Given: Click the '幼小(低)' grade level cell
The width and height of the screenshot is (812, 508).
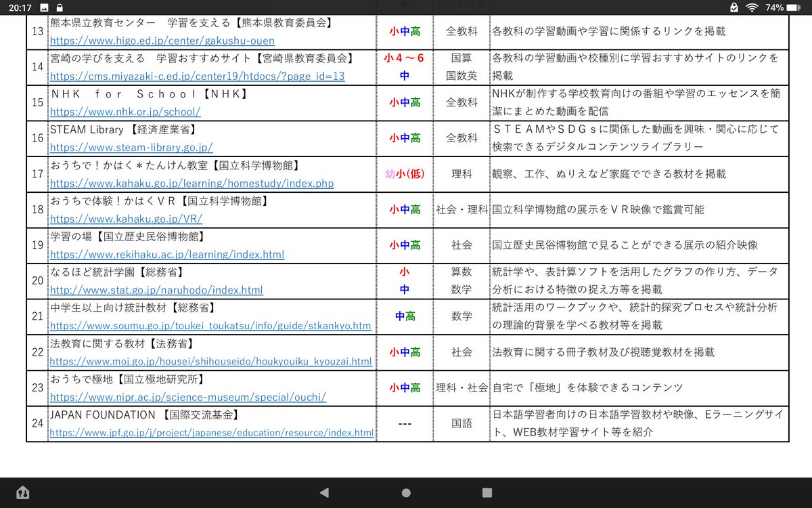Looking at the screenshot, I should (405, 174).
